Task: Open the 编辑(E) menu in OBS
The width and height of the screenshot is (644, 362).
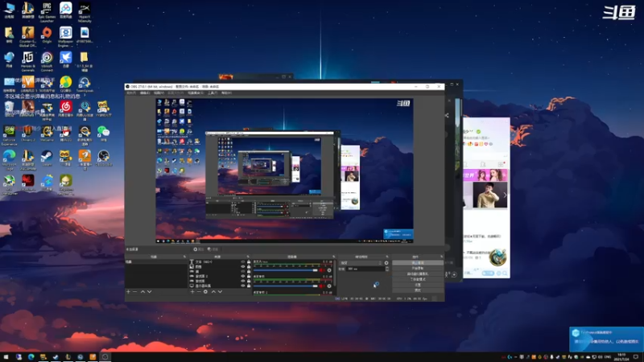Action: point(145,93)
